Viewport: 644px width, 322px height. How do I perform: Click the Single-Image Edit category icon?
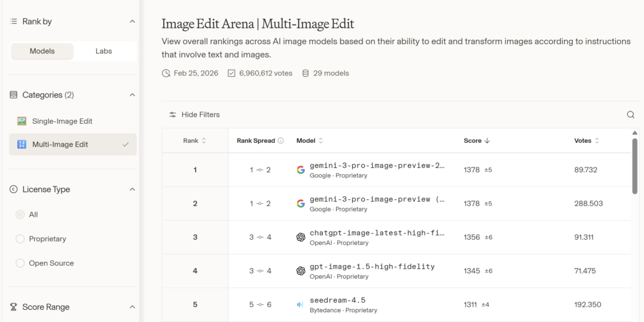(22, 121)
